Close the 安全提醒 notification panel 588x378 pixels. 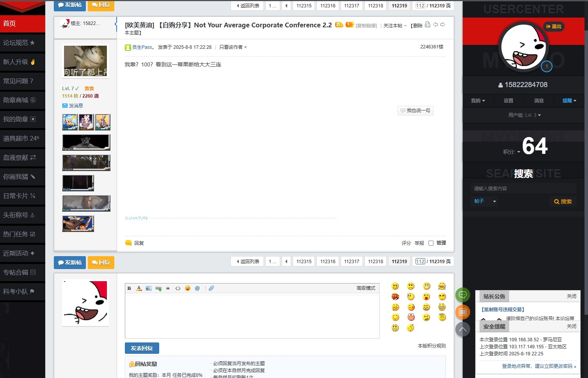(571, 326)
